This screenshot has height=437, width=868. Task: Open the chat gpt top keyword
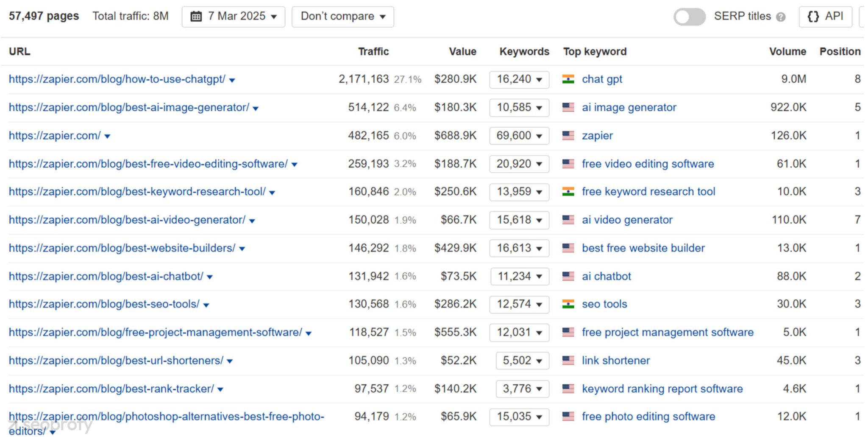click(x=602, y=79)
